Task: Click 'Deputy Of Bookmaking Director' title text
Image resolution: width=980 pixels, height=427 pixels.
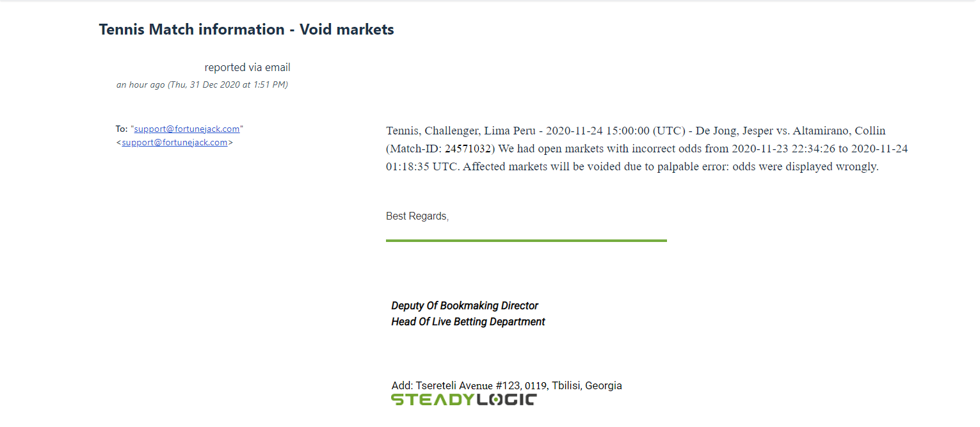Action: pyautogui.click(x=465, y=306)
